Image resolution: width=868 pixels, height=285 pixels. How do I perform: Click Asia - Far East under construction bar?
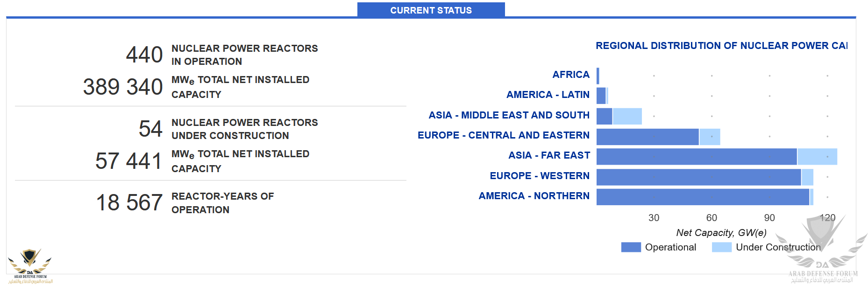coord(817,157)
